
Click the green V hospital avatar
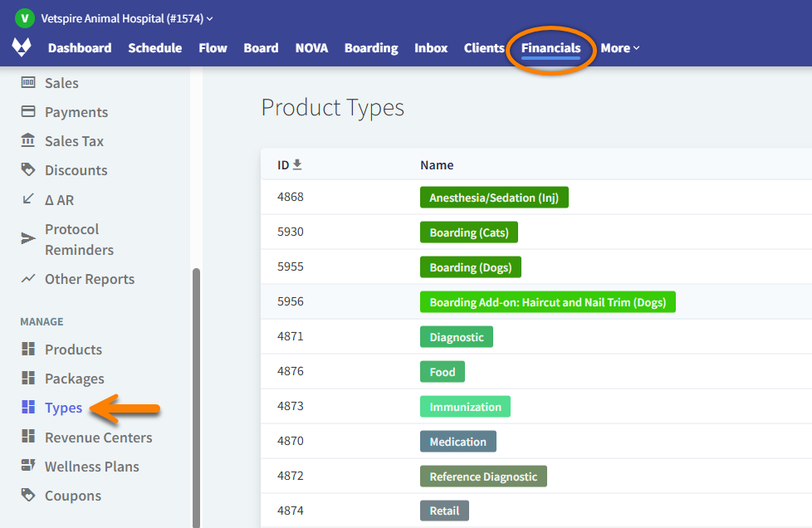25,17
